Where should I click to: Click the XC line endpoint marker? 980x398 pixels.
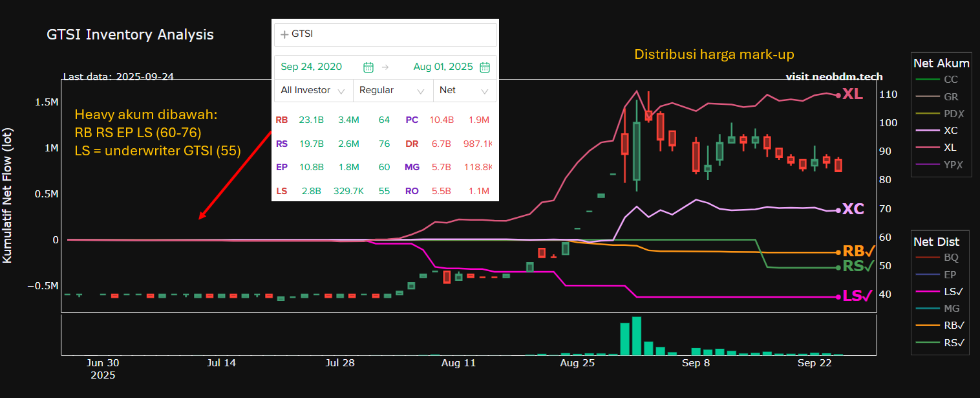coord(838,210)
